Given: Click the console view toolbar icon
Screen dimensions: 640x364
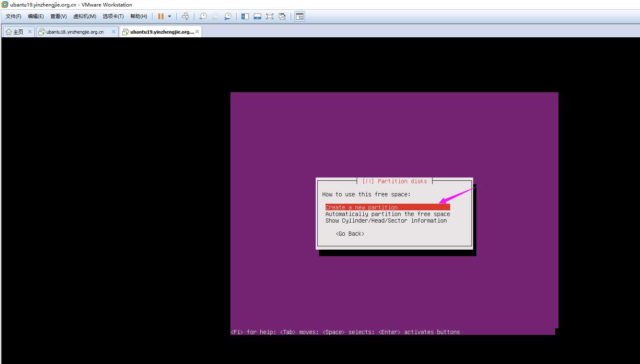Looking at the screenshot, I should [x=300, y=16].
